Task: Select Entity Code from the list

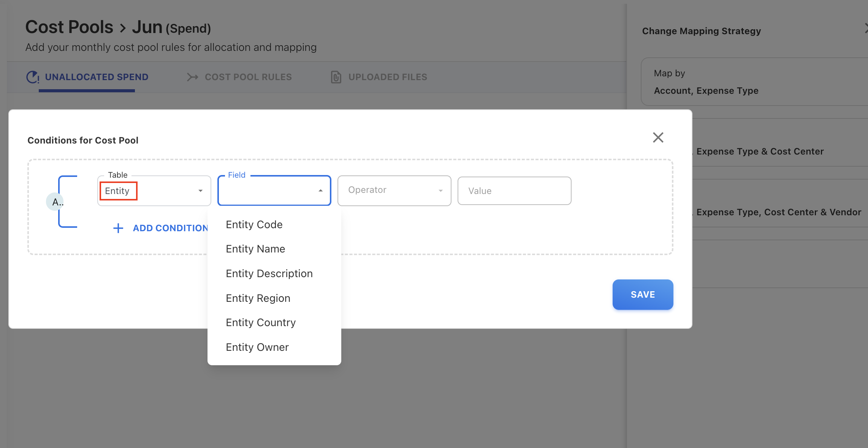Action: coord(254,225)
